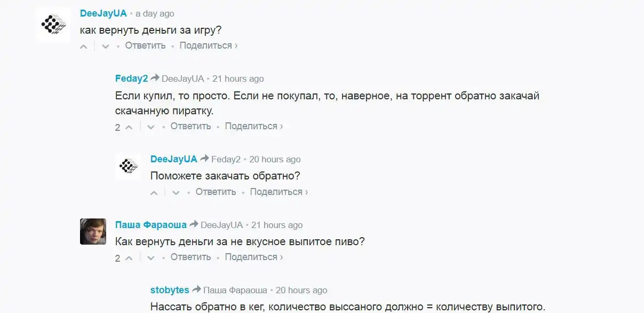
Task: Open Share menu under DeeJayUA's top comment
Action: 208,46
